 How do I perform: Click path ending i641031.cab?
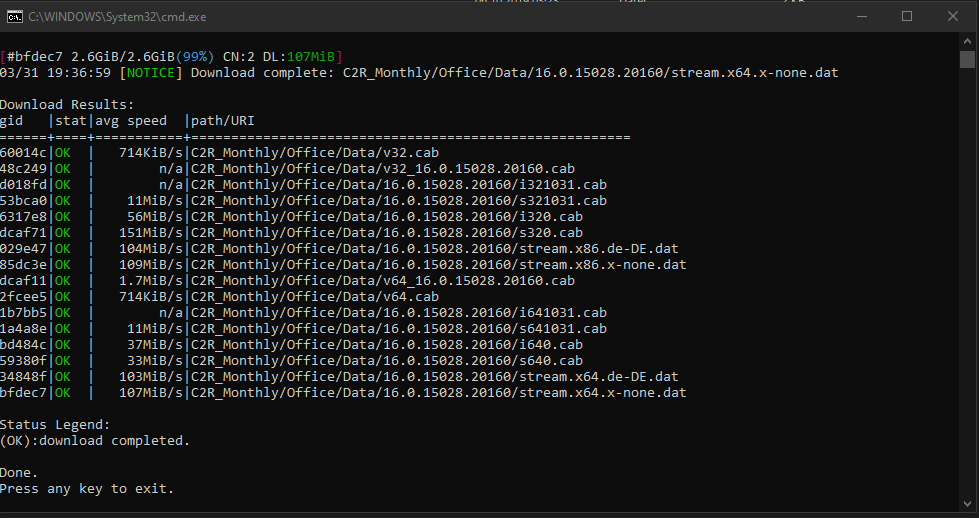[399, 313]
